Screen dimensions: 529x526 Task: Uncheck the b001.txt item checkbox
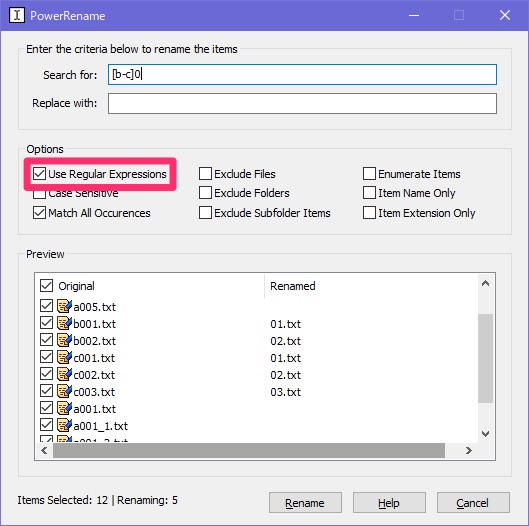pos(46,323)
